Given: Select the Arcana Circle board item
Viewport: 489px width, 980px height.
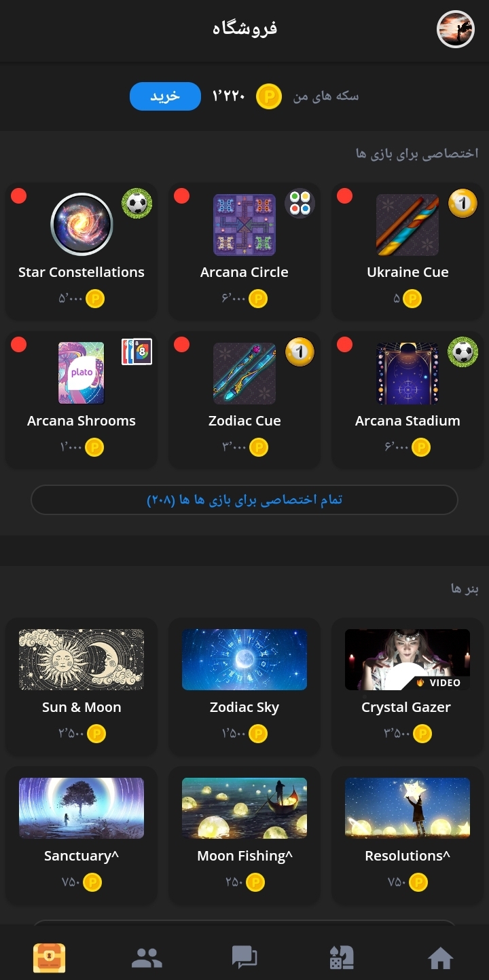Looking at the screenshot, I should click(244, 250).
